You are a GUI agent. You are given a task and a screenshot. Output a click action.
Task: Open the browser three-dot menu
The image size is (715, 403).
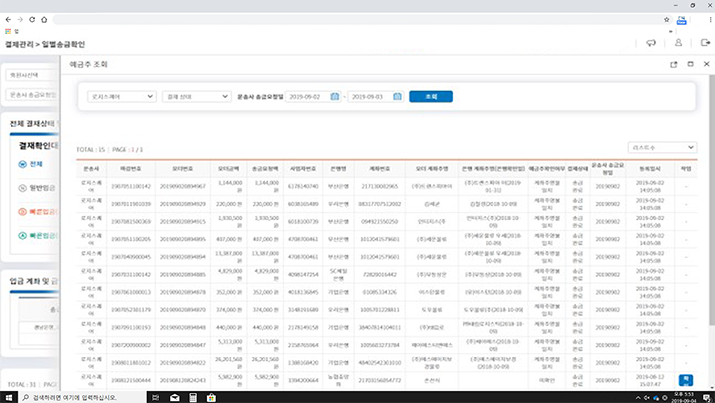[x=710, y=20]
